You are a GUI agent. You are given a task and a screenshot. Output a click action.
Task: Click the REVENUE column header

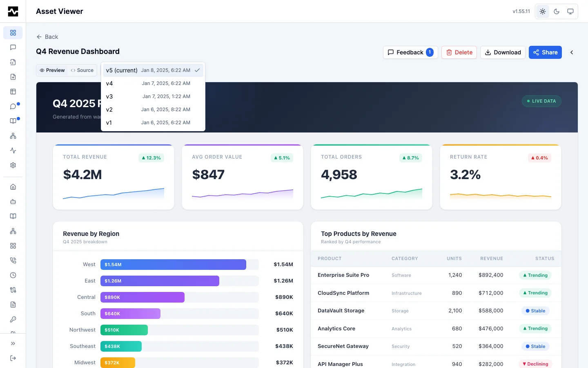[492, 258]
